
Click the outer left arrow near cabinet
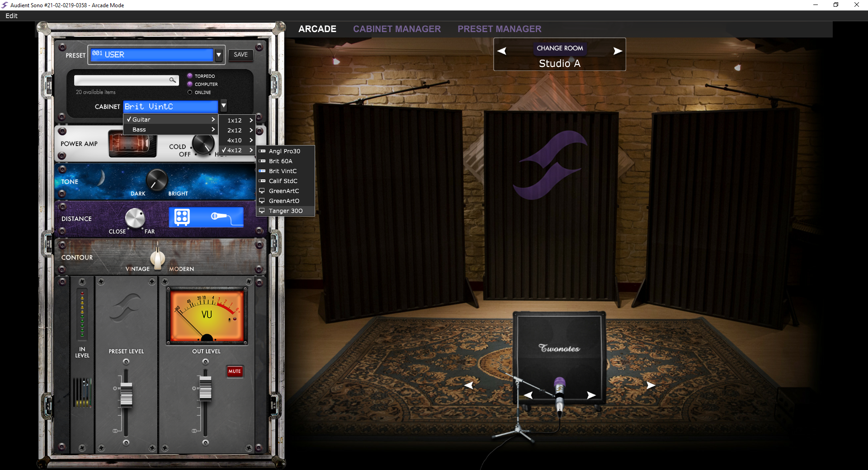point(469,385)
